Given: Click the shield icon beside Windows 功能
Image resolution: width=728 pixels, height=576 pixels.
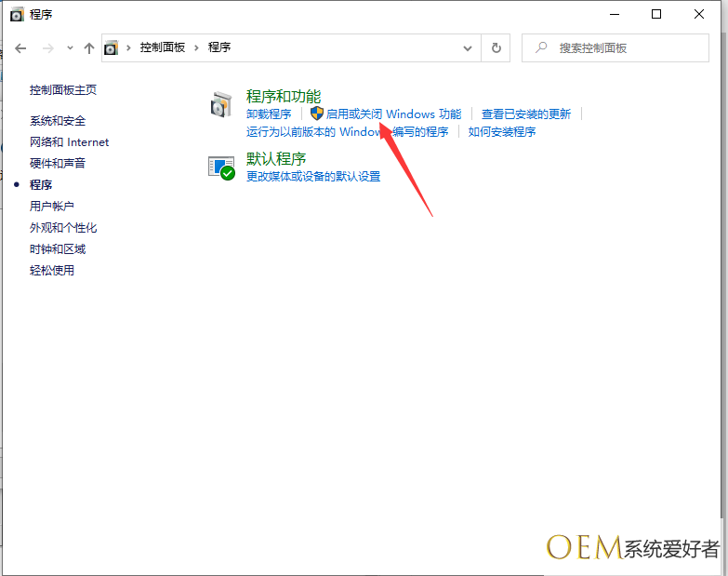Looking at the screenshot, I should tap(317, 114).
